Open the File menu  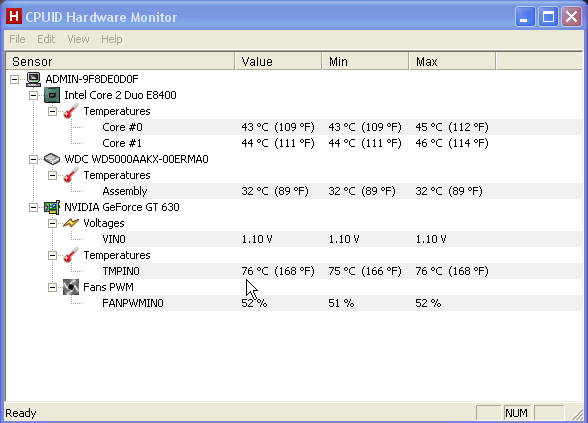pyautogui.click(x=17, y=39)
